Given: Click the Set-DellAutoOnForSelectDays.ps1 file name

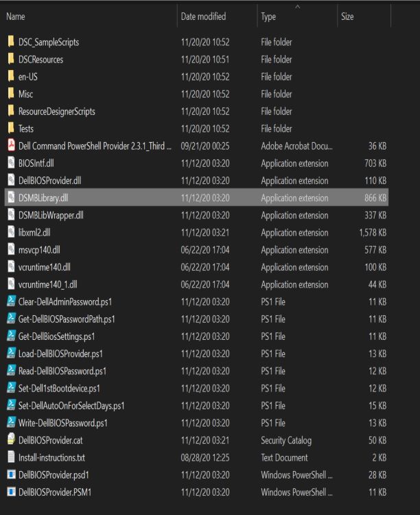Looking at the screenshot, I should click(x=71, y=406).
